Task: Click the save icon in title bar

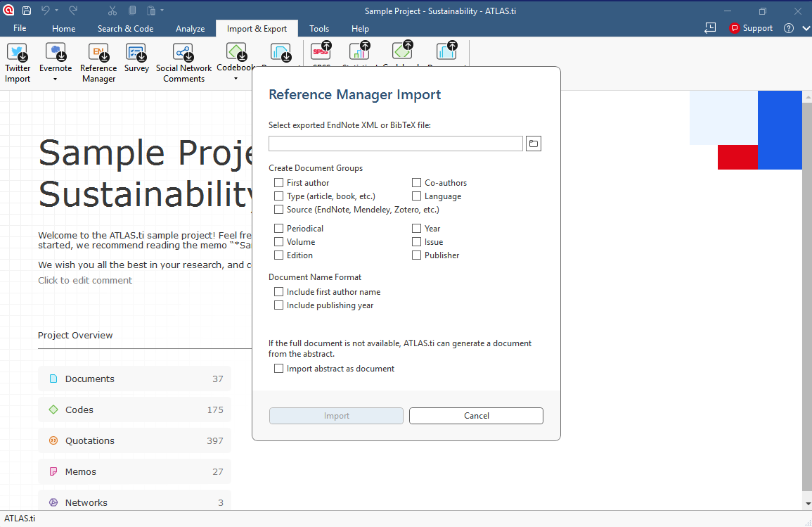Action: click(27, 11)
